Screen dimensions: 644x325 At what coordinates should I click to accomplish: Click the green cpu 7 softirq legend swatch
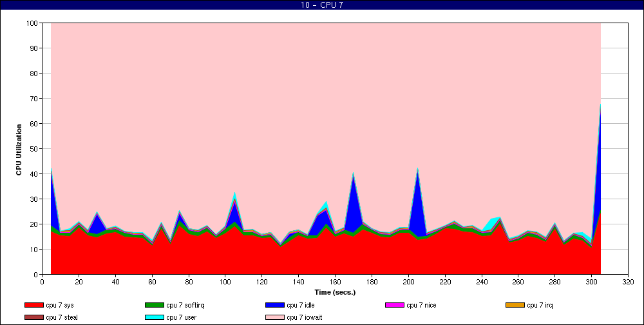click(155, 305)
